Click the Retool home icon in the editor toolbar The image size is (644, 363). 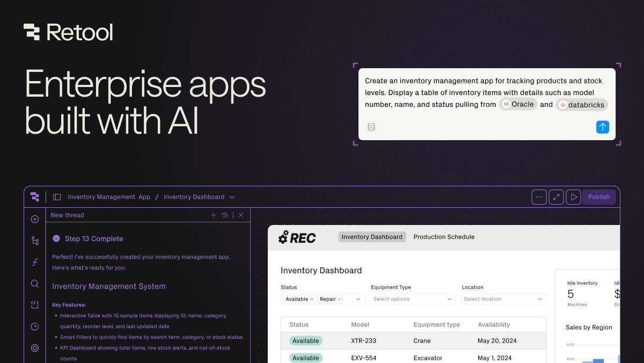pos(35,197)
